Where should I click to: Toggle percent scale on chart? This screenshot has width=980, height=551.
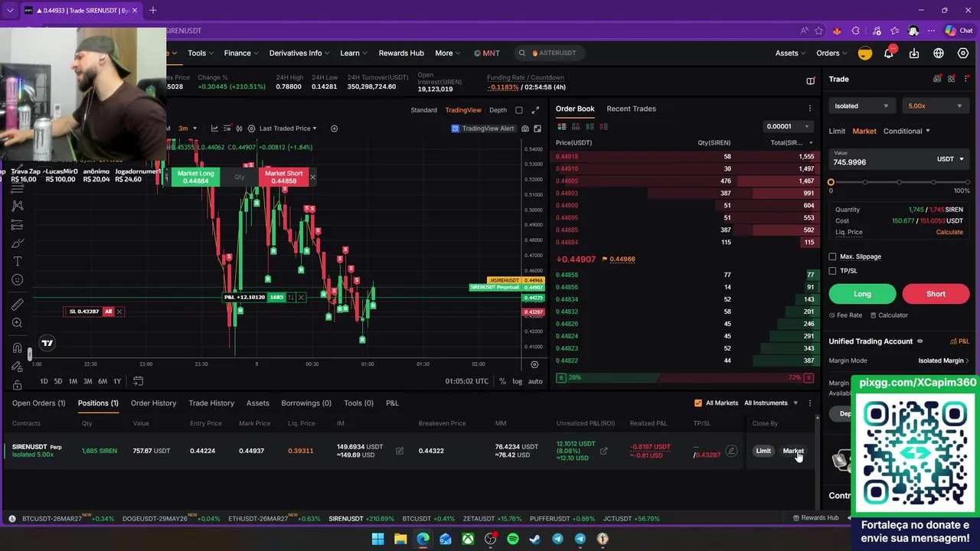pos(502,381)
